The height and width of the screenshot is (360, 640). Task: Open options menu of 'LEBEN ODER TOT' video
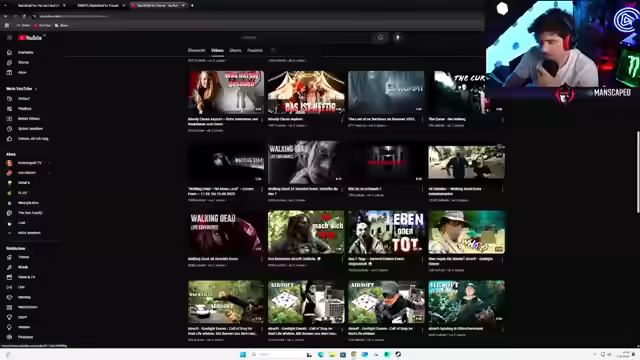coord(422,259)
